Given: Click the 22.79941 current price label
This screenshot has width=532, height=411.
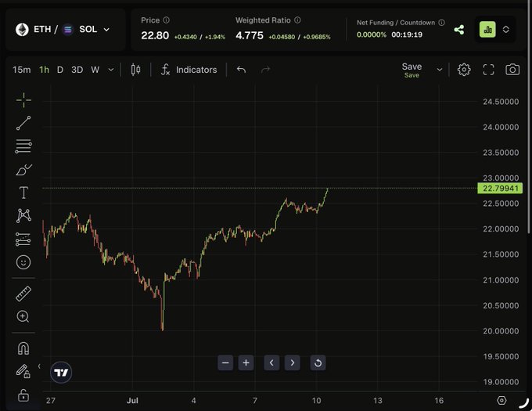Looking at the screenshot, I should tap(500, 189).
